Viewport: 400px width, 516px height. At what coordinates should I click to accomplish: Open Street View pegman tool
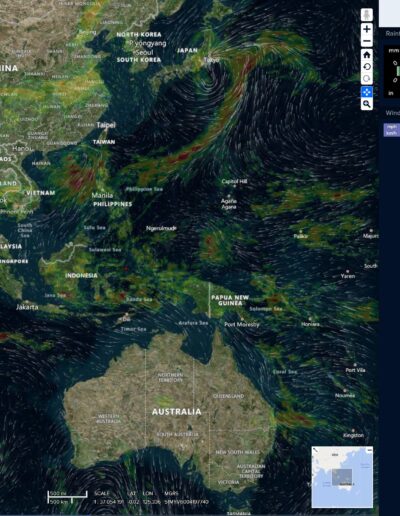point(367,15)
